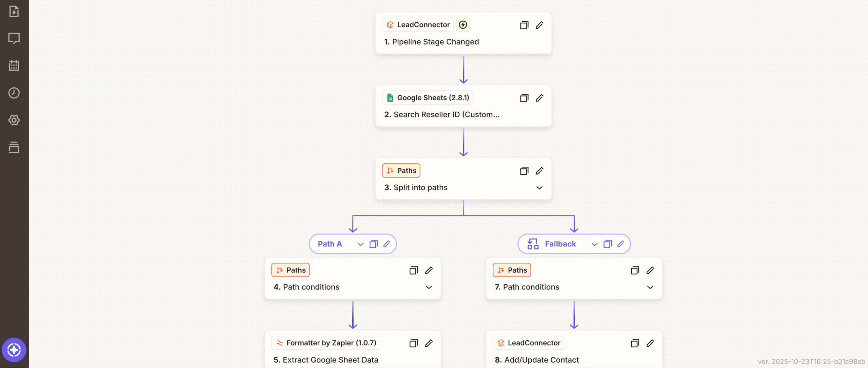Click the trigger lightning badge on LeadConnector
This screenshot has width=868, height=368.
click(463, 25)
